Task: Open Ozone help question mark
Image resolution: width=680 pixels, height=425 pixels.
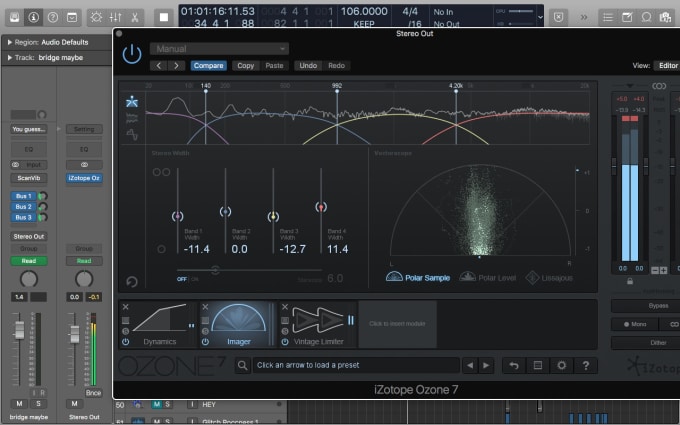Action: (x=585, y=366)
